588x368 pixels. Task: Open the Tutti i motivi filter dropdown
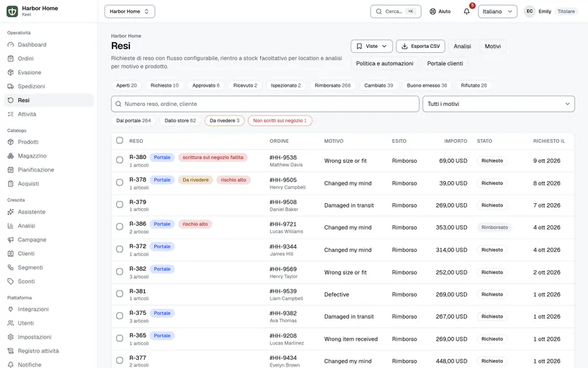[498, 104]
